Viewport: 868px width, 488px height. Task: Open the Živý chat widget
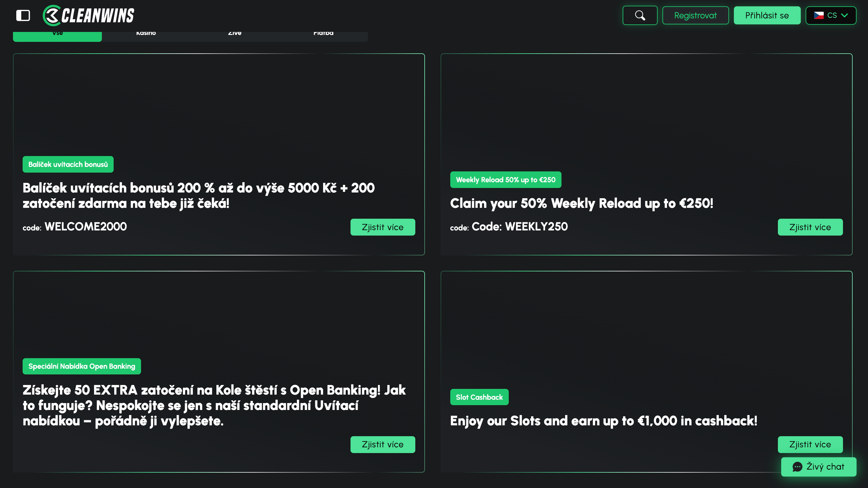pos(819,466)
